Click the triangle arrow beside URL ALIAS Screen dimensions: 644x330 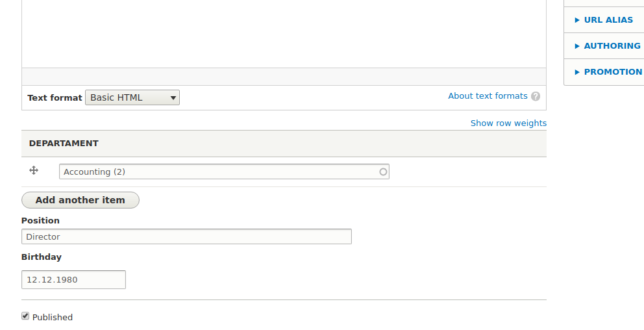[577, 20]
